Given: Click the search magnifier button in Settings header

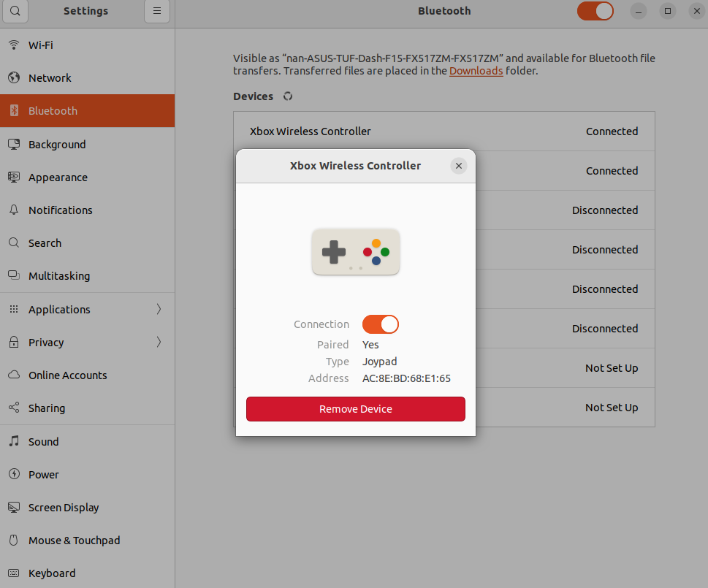Looking at the screenshot, I should [15, 11].
